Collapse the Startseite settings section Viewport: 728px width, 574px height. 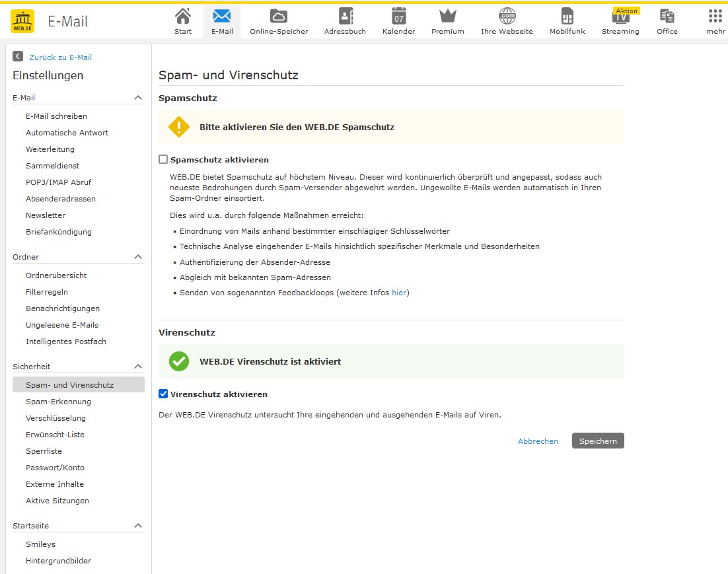pyautogui.click(x=138, y=526)
